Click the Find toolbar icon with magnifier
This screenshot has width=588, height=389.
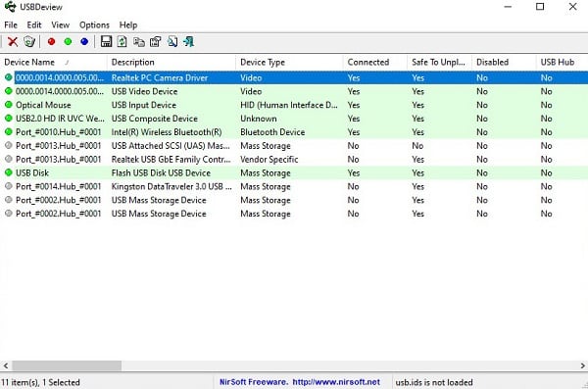click(172, 41)
